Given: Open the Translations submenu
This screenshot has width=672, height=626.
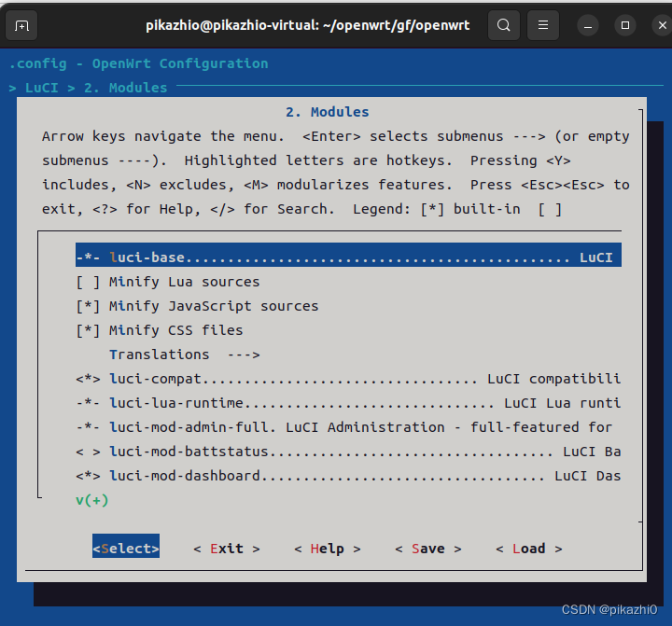Looking at the screenshot, I should pyautogui.click(x=185, y=355).
